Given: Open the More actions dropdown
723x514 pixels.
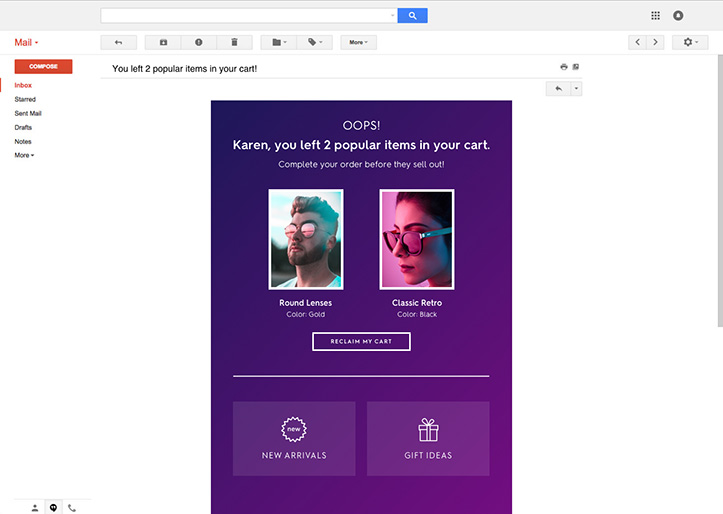Looking at the screenshot, I should coord(358,42).
